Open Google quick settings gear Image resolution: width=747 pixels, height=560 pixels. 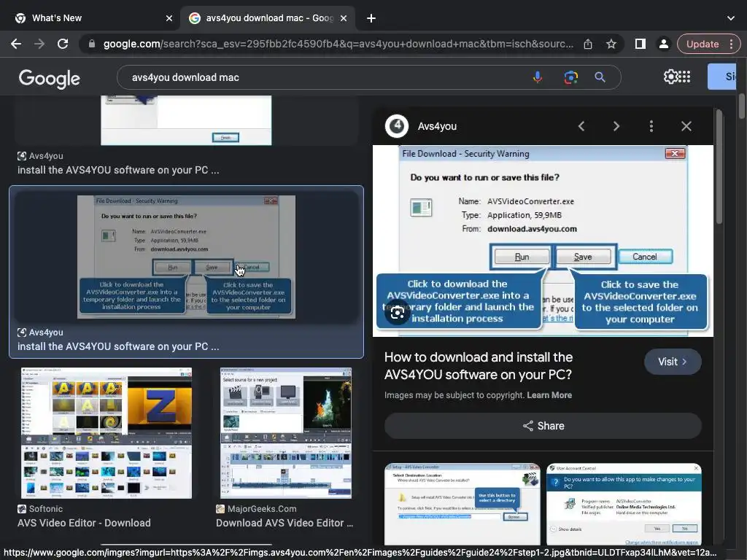(x=671, y=77)
